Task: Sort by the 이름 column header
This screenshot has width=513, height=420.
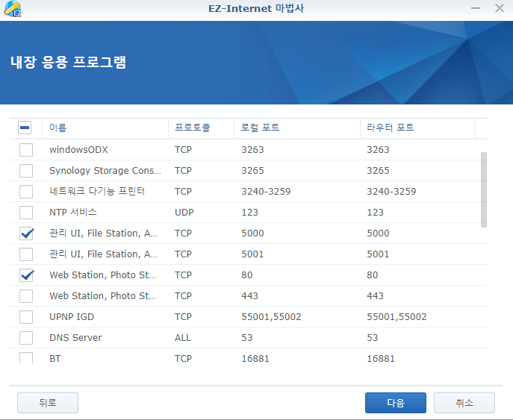Action: pyautogui.click(x=105, y=128)
